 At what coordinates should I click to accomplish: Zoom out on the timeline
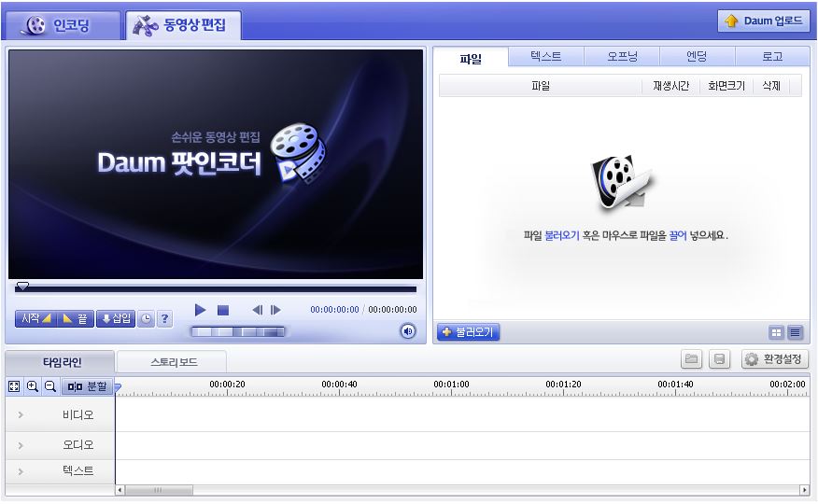click(50, 386)
